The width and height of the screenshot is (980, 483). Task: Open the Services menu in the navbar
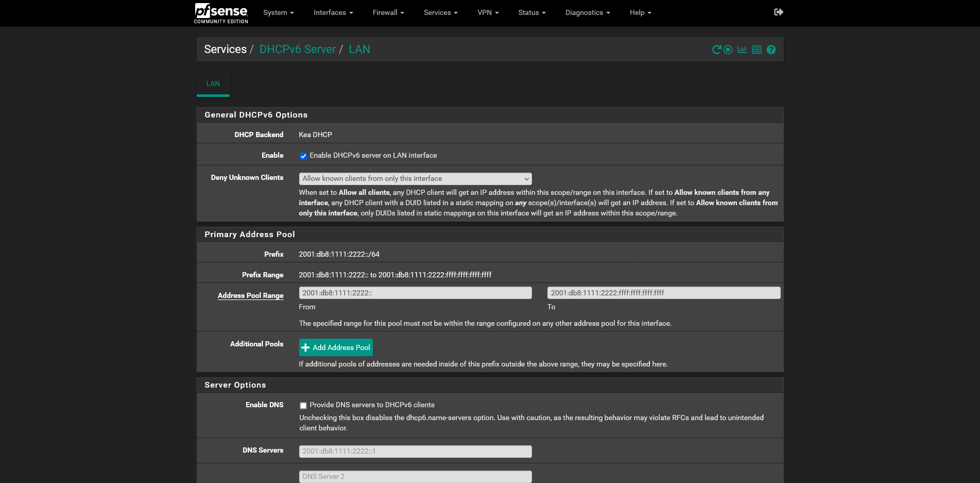[440, 12]
